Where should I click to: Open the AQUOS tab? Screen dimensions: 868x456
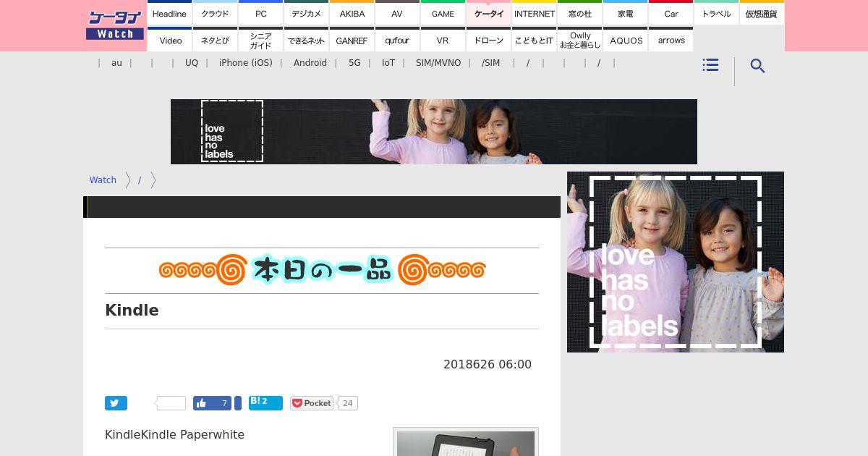point(625,39)
